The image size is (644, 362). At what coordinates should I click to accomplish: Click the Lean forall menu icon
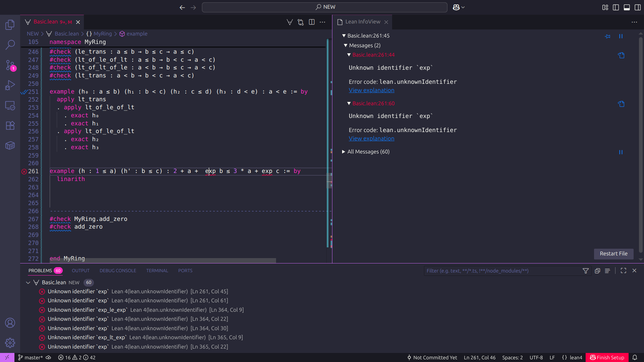289,22
